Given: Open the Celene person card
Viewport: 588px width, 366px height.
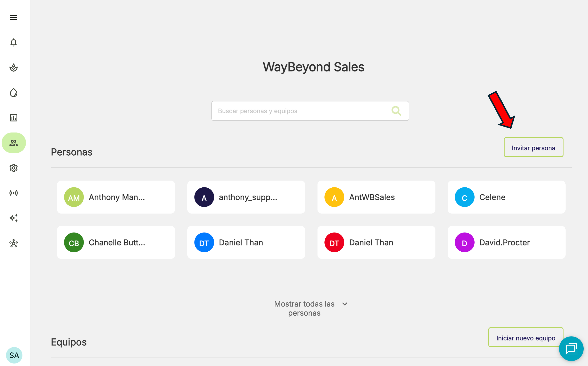Looking at the screenshot, I should (x=507, y=197).
